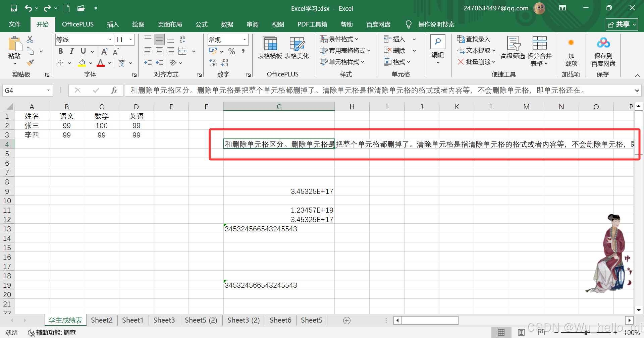644x338 pixels.
Task: Open the font name dropdown 等线
Action: click(x=110, y=40)
